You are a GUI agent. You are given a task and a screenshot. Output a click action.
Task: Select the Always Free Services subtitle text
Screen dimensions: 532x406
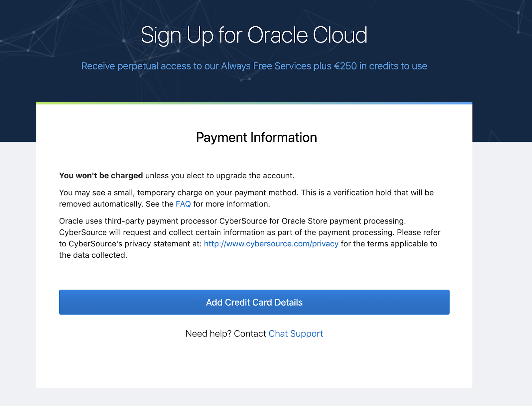click(254, 66)
